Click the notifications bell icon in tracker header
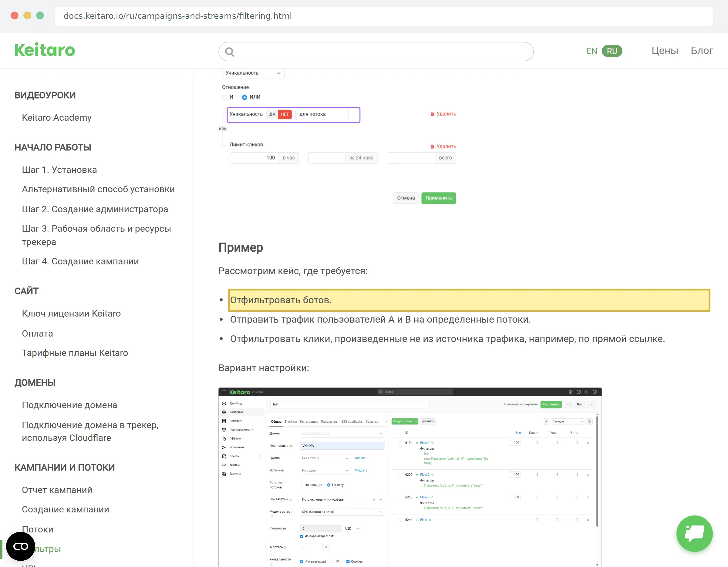This screenshot has width=728, height=567. coord(586,392)
